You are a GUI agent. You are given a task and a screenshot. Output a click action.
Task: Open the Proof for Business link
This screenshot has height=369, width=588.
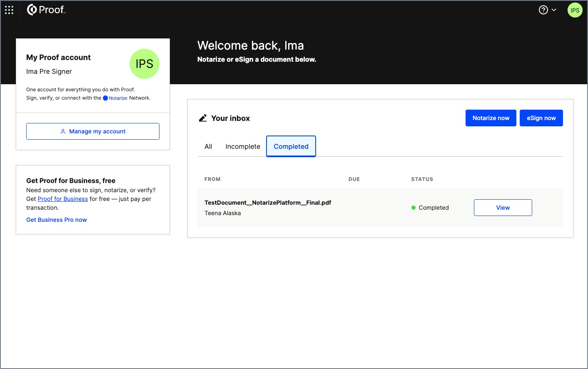(62, 198)
